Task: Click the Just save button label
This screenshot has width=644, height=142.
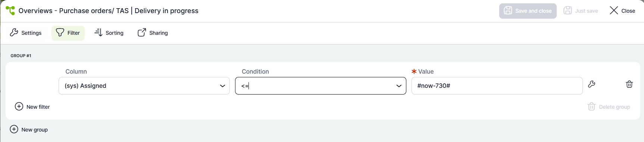Action: 587,11
